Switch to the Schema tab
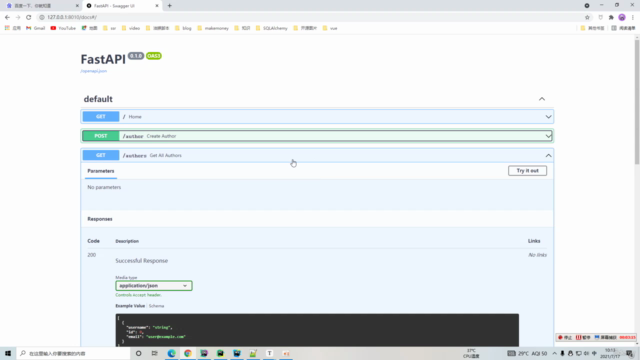Viewport: 640px width, 360px height. point(156,306)
